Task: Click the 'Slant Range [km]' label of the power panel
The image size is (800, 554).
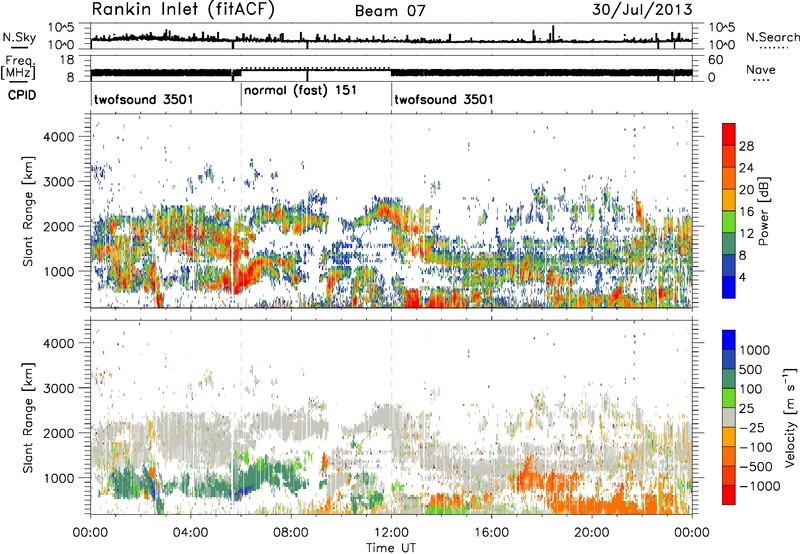Action: (28, 212)
